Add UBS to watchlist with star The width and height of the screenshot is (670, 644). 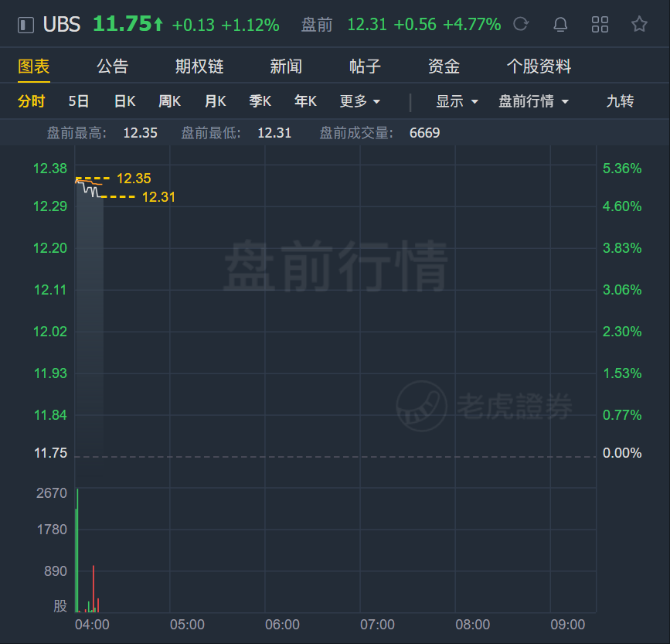pyautogui.click(x=639, y=24)
